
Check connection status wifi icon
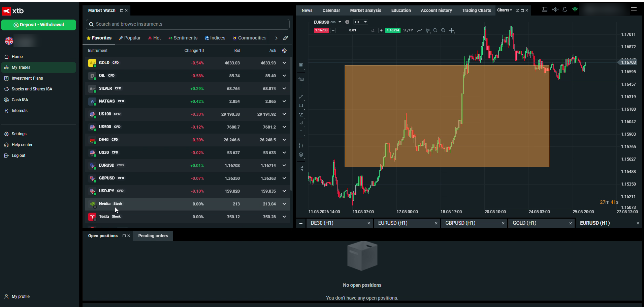click(x=575, y=10)
